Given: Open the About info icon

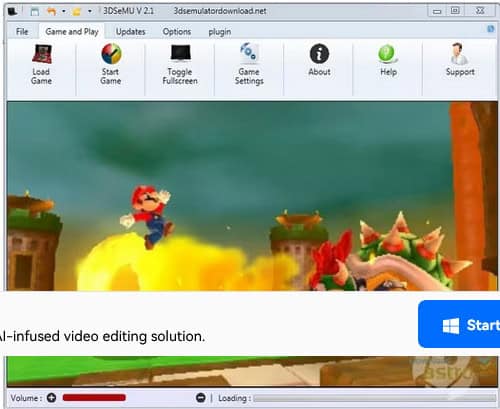Looking at the screenshot, I should (319, 54).
